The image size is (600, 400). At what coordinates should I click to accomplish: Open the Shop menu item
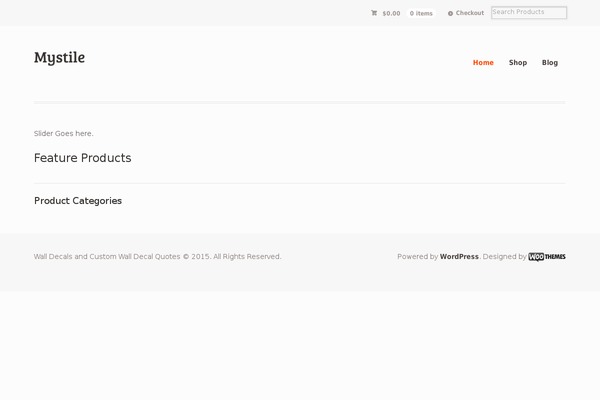[x=517, y=62]
